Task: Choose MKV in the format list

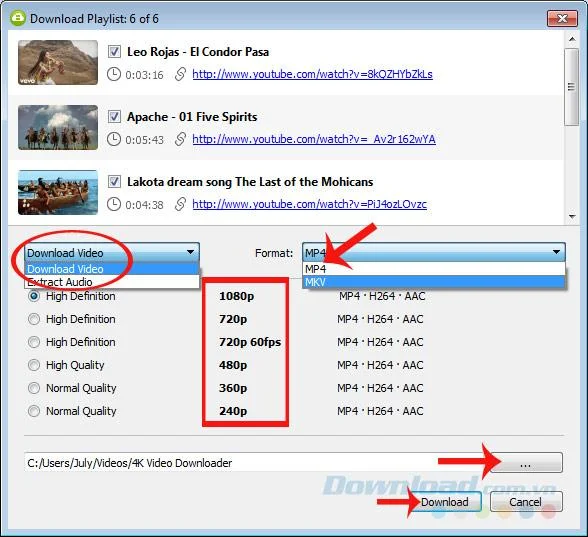Action: click(434, 282)
